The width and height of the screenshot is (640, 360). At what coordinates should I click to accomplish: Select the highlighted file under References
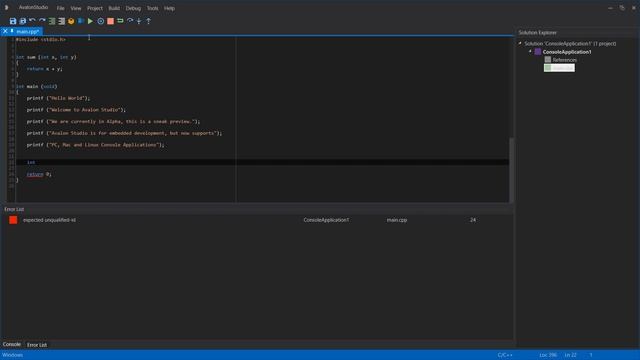pos(559,68)
